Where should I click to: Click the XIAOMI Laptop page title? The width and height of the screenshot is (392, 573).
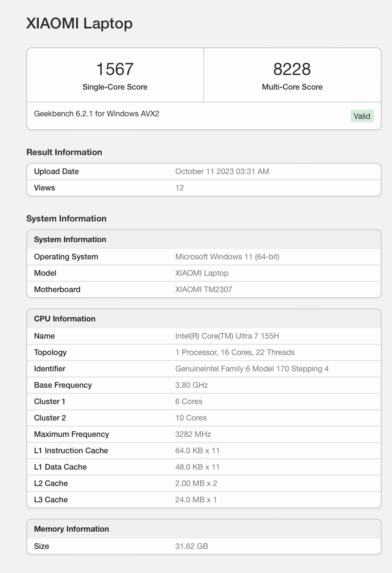(x=79, y=23)
